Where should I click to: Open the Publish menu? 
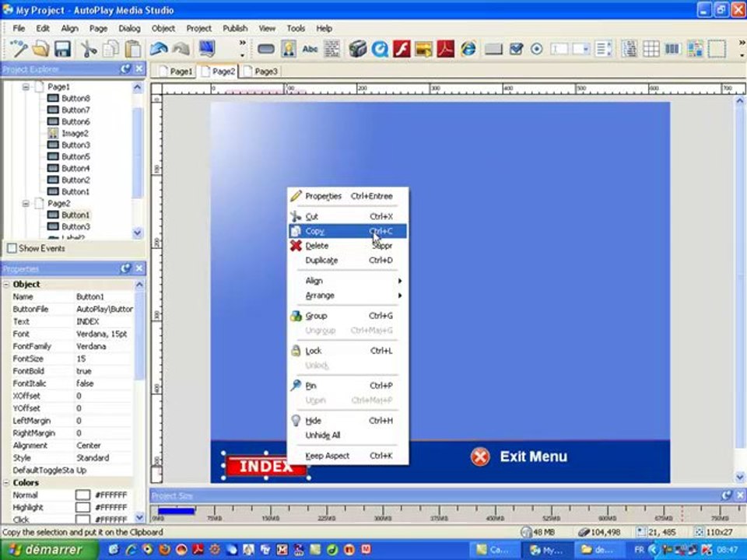pos(235,29)
